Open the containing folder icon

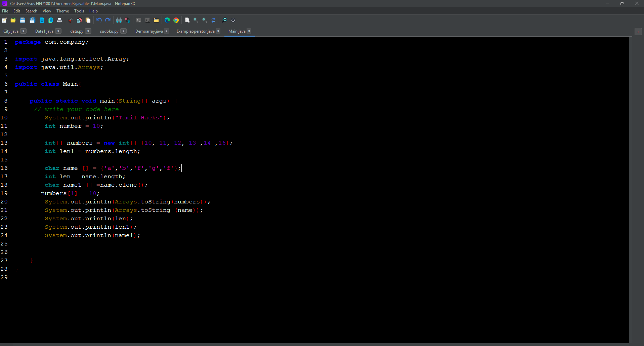pyautogui.click(x=156, y=20)
